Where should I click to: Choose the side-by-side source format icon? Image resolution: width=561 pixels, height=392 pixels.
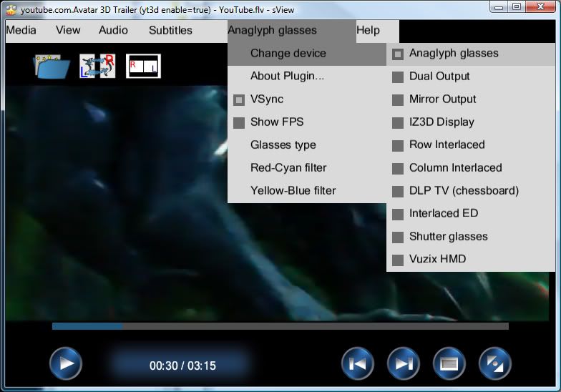coord(143,66)
